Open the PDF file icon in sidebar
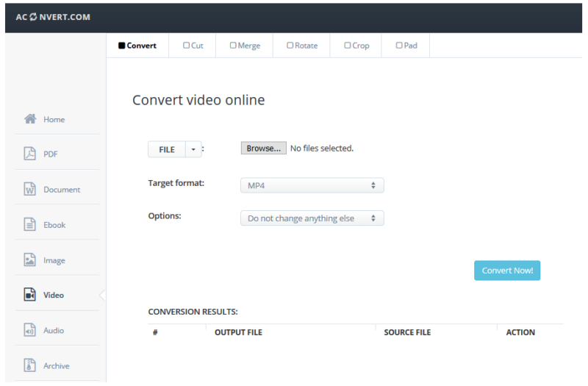This screenshot has width=588, height=386. 29,154
